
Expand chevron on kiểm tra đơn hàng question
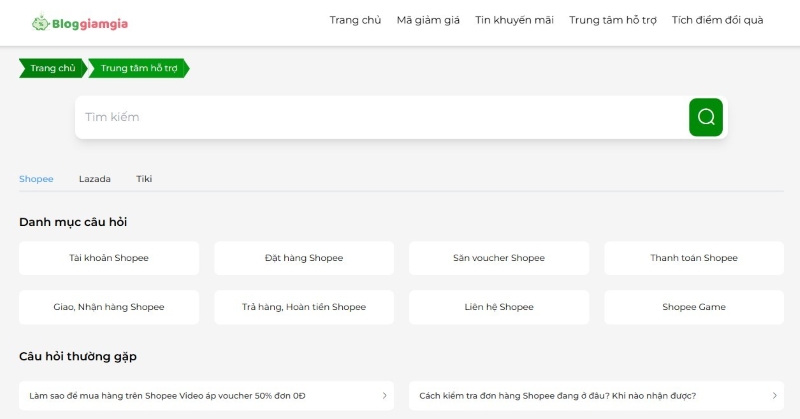click(x=774, y=396)
